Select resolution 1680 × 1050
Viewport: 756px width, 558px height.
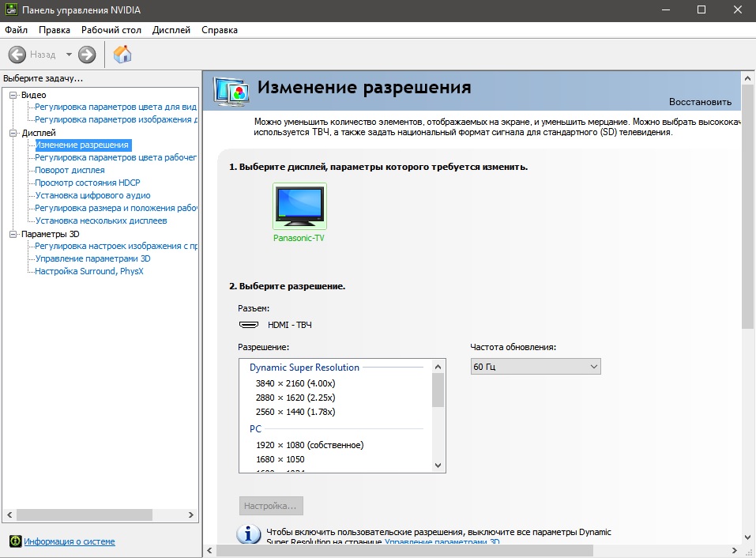click(x=280, y=459)
